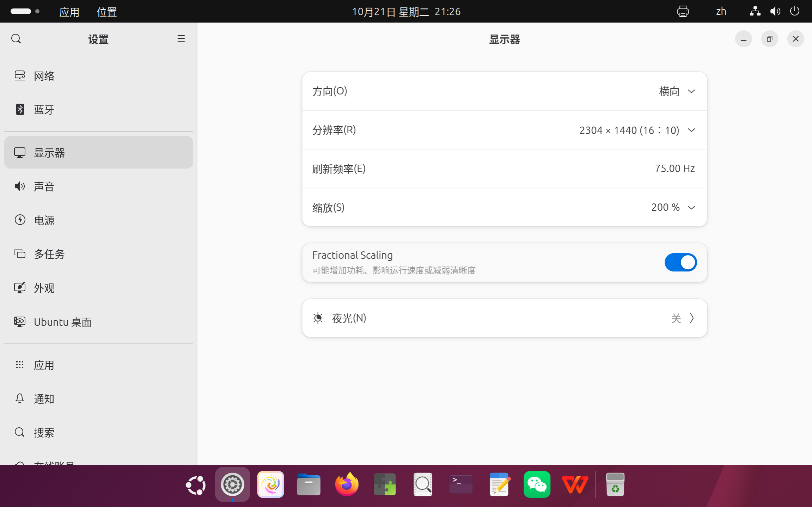This screenshot has width=812, height=507.
Task: Select 声音 in the settings sidebar
Action: point(99,186)
